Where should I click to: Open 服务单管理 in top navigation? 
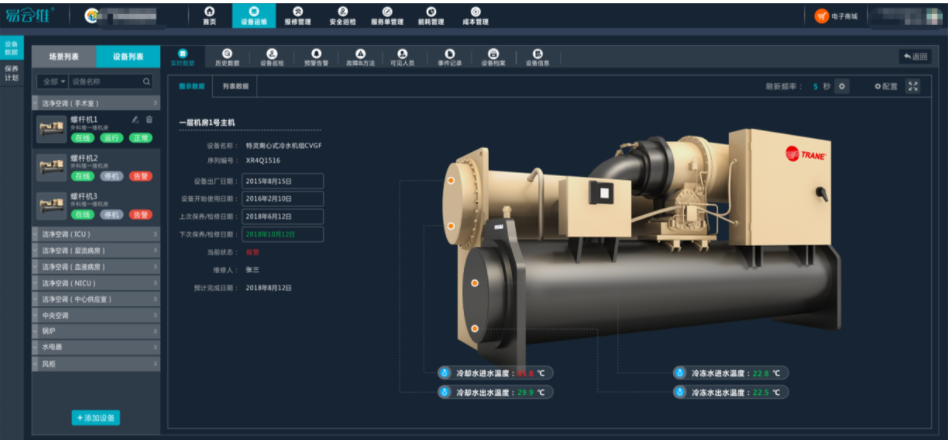387,16
